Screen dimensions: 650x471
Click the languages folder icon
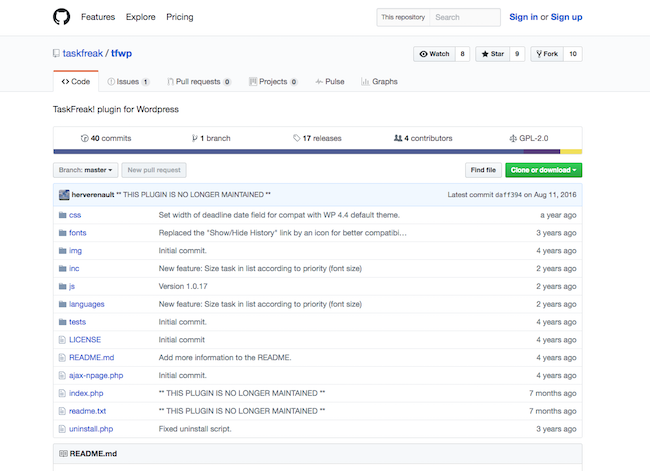(63, 304)
